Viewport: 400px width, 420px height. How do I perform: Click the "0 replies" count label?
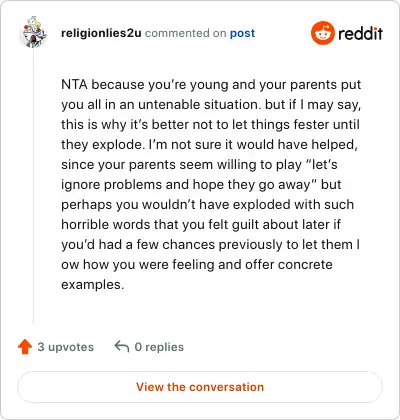point(159,347)
